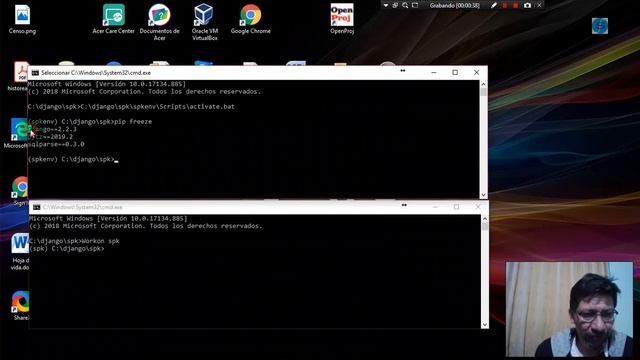
Task: Click the '(spk) C:\django\spk>' prompt
Action: click(x=67, y=248)
